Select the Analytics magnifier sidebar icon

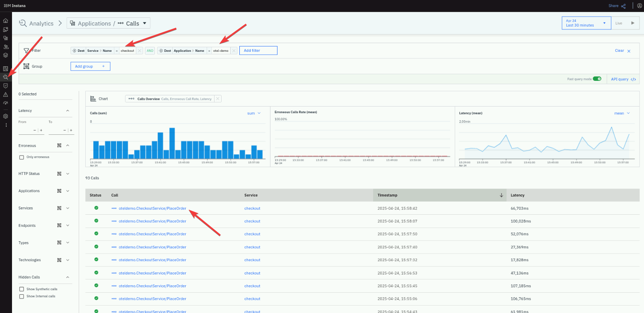[x=6, y=77]
